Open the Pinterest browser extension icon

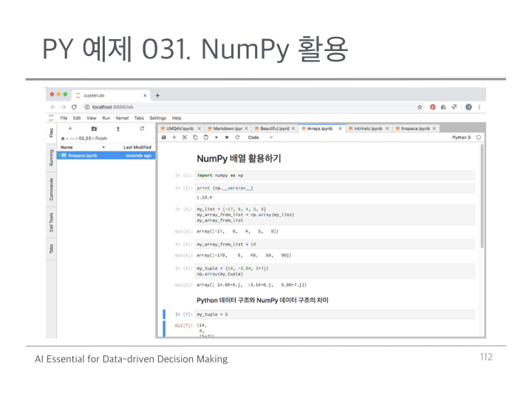click(x=432, y=107)
